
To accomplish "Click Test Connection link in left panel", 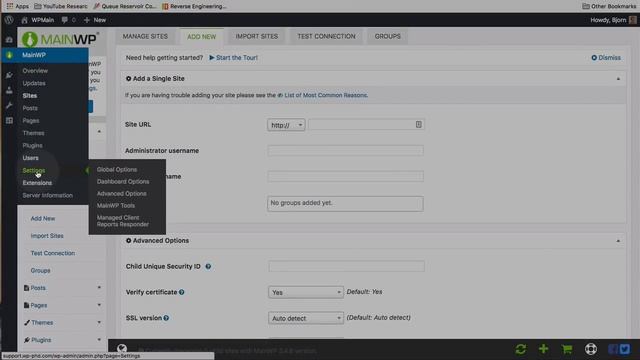I will [53, 253].
